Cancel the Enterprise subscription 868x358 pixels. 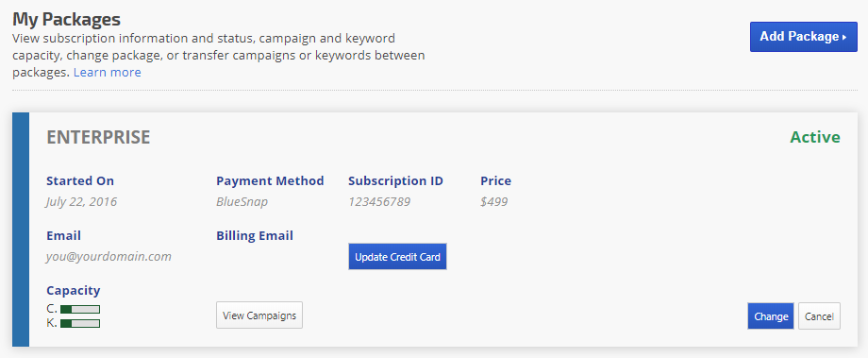pyautogui.click(x=819, y=316)
